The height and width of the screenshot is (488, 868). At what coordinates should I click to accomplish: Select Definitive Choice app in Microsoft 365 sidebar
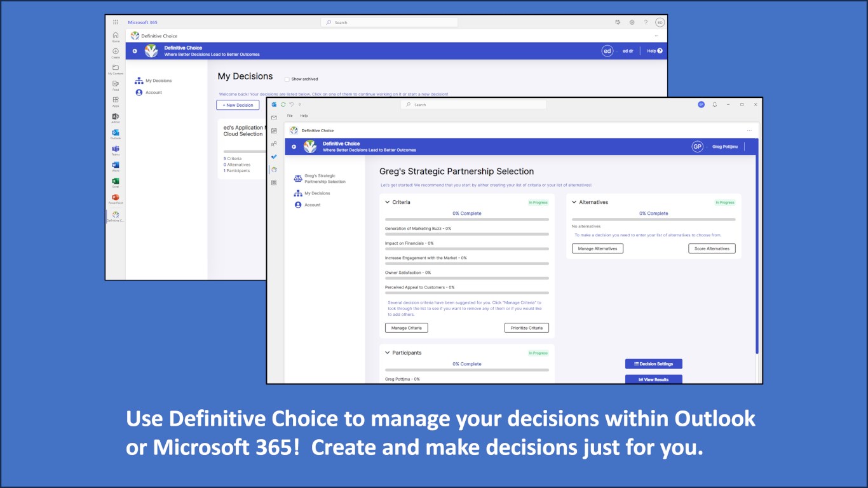(115, 217)
